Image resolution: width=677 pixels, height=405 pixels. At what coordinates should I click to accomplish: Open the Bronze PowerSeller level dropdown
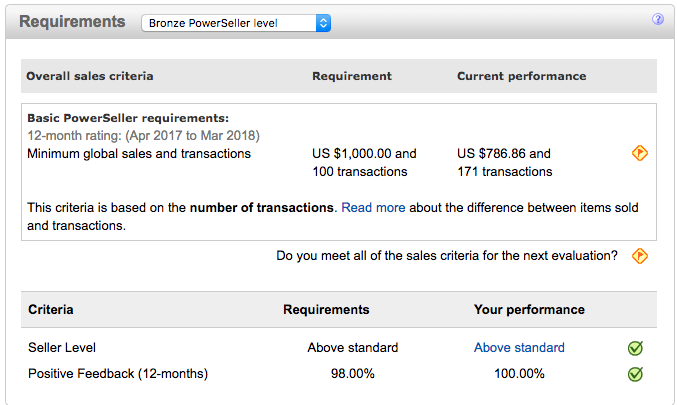[236, 22]
